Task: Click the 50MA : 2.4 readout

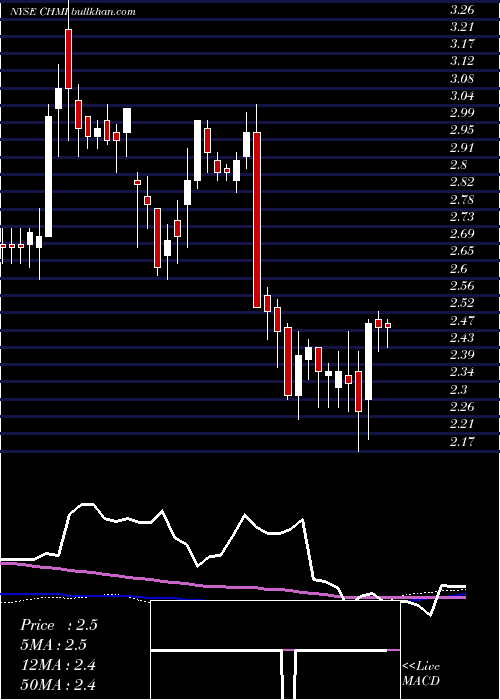Action: click(x=58, y=684)
